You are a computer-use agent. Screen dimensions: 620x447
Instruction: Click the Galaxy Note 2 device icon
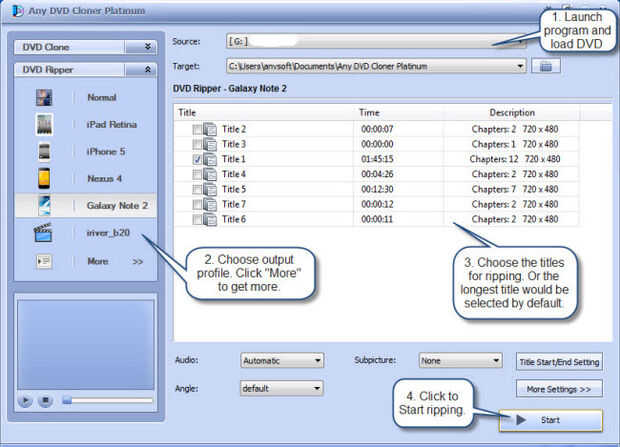44,206
